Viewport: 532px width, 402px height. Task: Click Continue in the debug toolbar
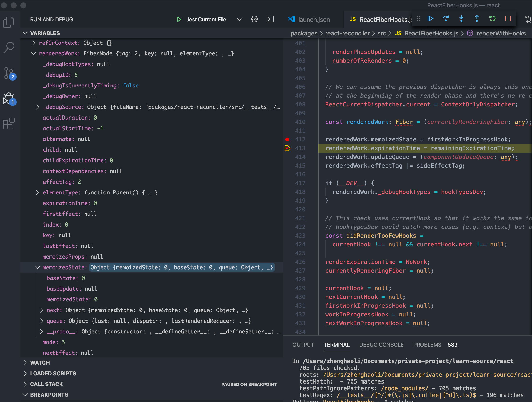[430, 19]
